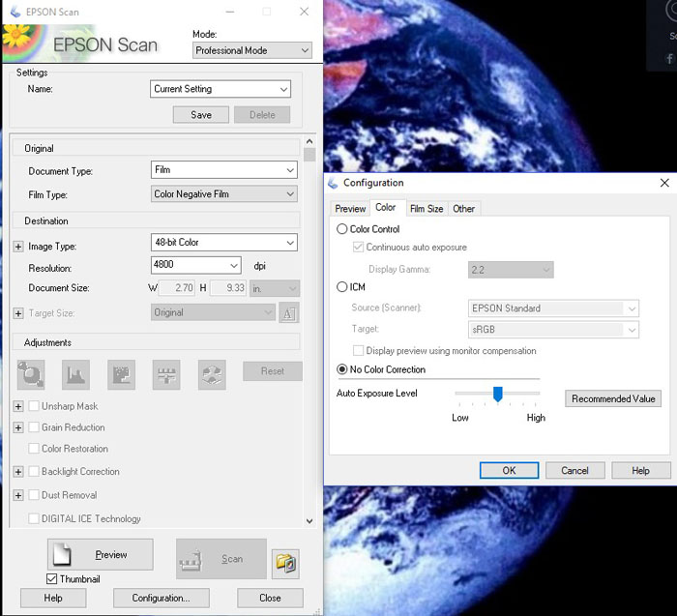Open the Target sRGB dropdown
This screenshot has width=677, height=616.
553,330
